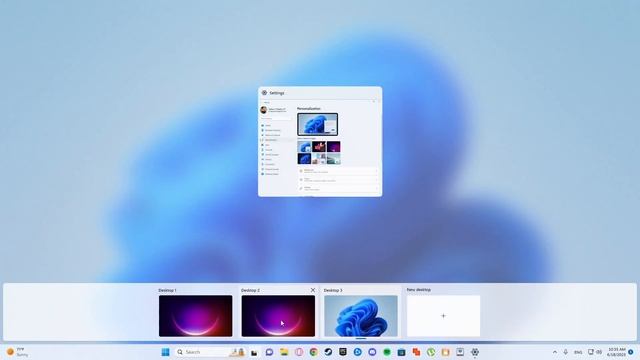Select the Settings window preview
640x360 pixels.
tap(320, 142)
